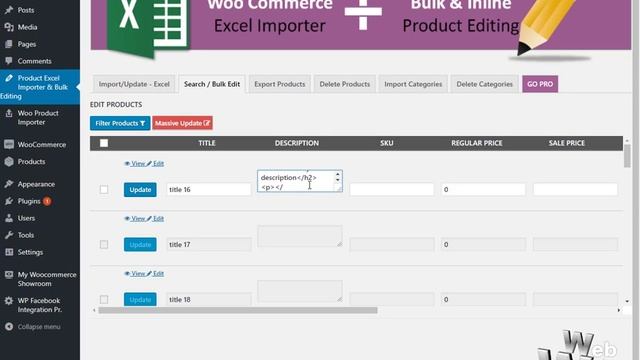Click the pencil icon for title 16 Edit
The width and height of the screenshot is (640, 360).
pyautogui.click(x=149, y=164)
